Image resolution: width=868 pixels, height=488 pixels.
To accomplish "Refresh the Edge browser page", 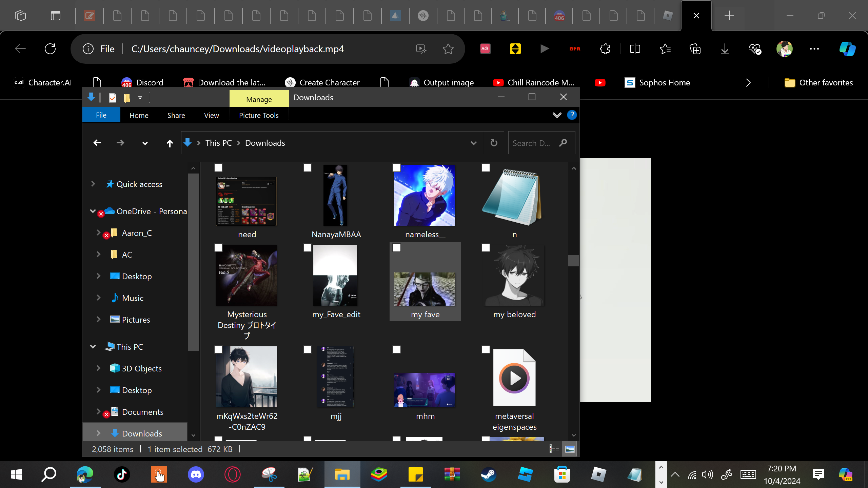I will [x=50, y=49].
